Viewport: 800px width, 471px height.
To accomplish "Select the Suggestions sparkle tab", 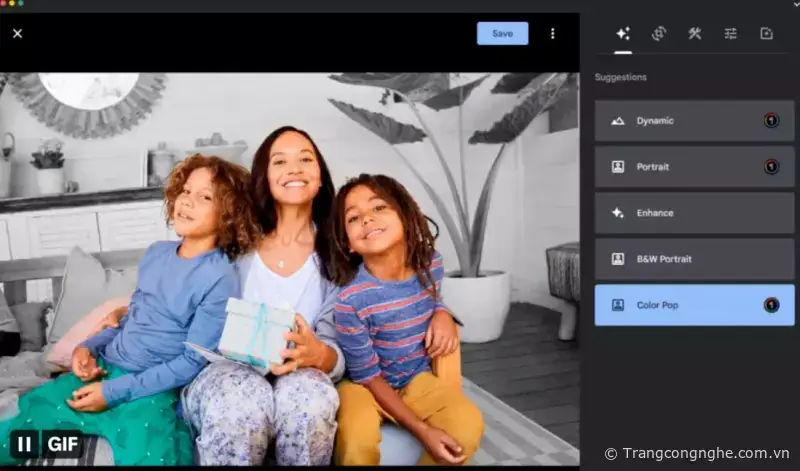I will pos(623,33).
